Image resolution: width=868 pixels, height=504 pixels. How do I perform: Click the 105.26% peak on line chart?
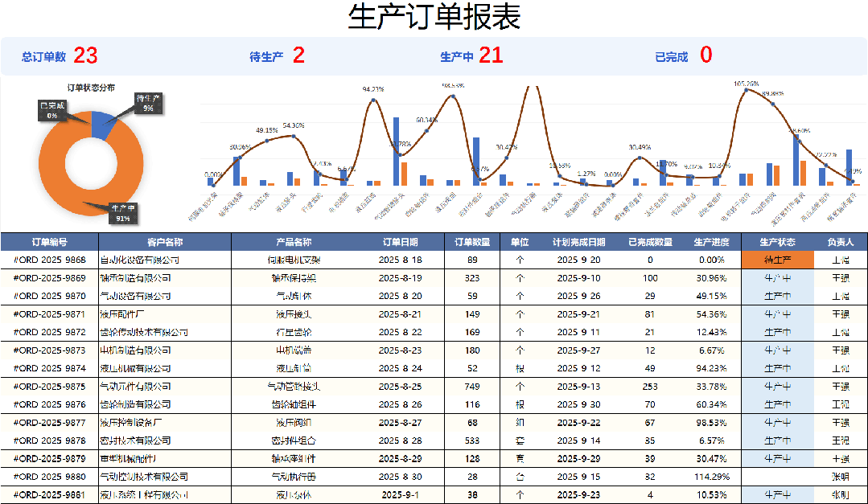click(x=747, y=90)
